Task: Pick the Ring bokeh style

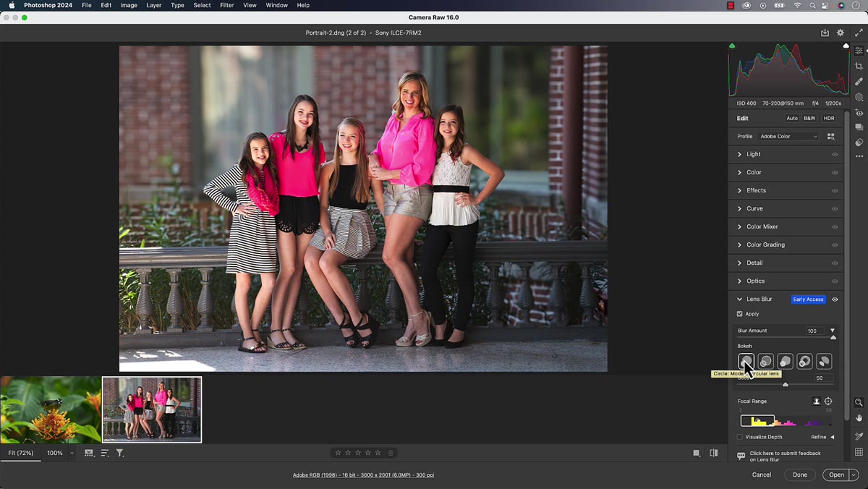Action: (x=804, y=361)
